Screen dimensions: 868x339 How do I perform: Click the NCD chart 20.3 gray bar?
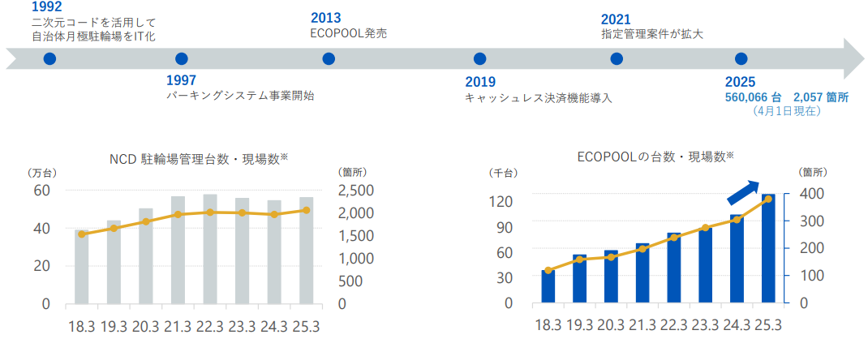[145, 256]
